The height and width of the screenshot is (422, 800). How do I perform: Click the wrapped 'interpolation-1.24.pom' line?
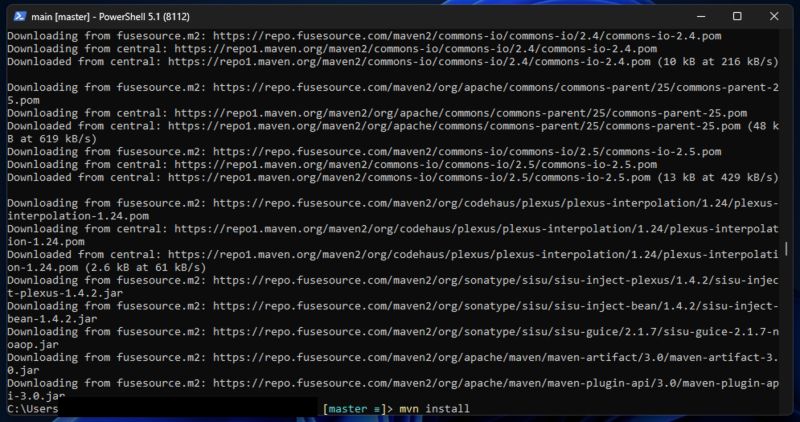pos(78,216)
